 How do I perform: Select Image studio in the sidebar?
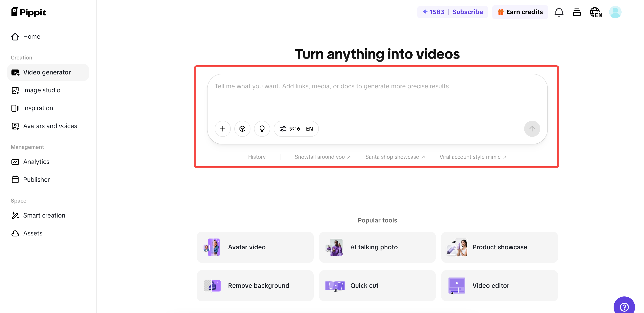pos(42,90)
